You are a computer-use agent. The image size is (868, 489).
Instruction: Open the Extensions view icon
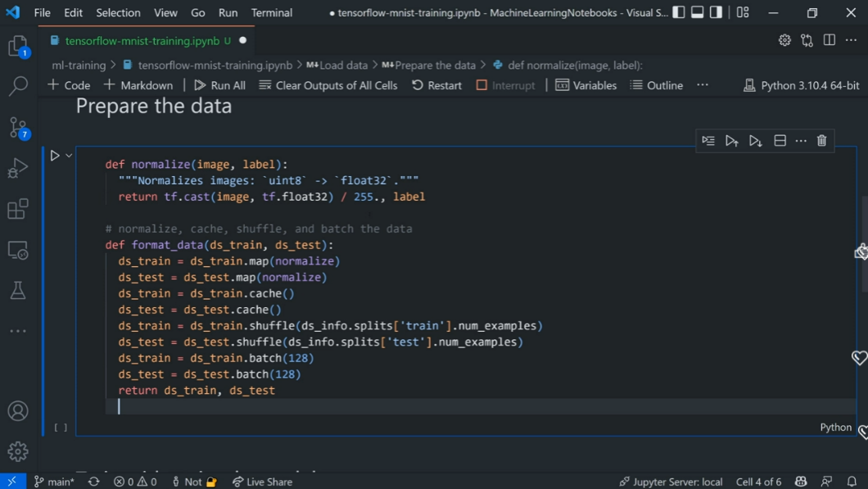click(x=18, y=209)
